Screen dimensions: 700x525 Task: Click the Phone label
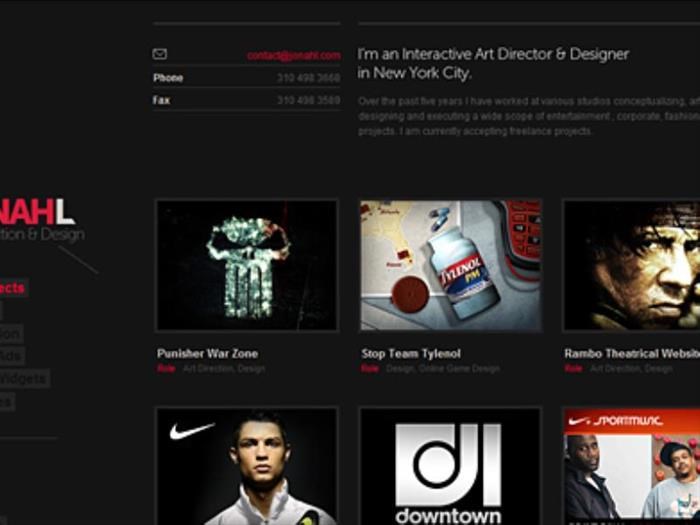[168, 78]
